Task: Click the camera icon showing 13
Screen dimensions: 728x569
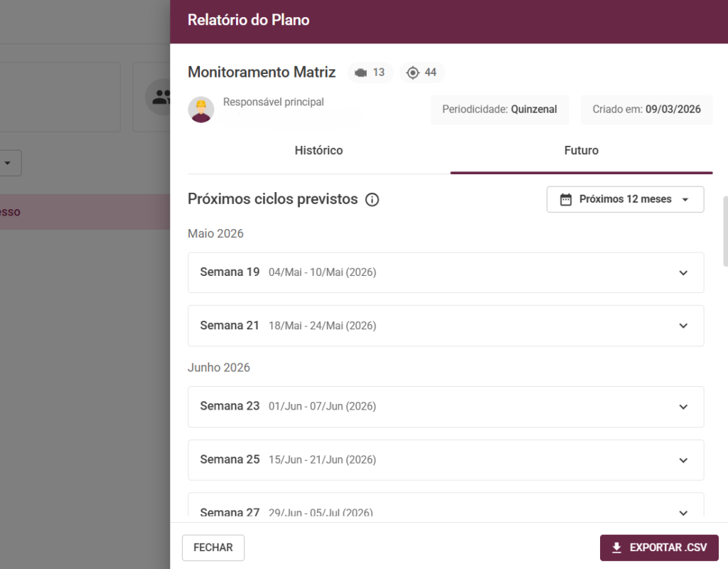Action: 360,73
